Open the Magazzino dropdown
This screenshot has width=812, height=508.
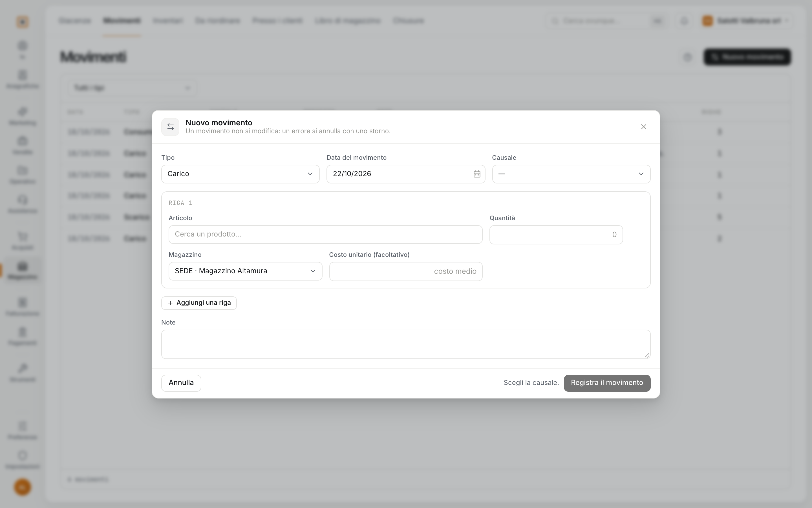point(245,271)
